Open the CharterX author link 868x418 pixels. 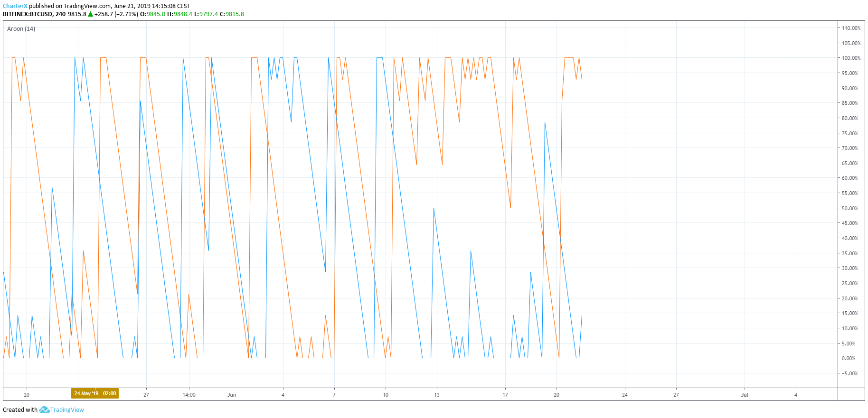pos(15,6)
